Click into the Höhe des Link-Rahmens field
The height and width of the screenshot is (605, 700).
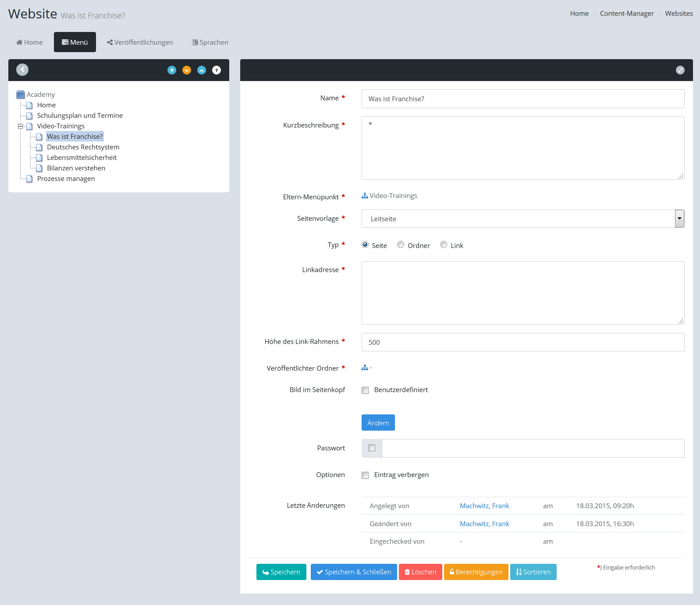[x=522, y=342]
